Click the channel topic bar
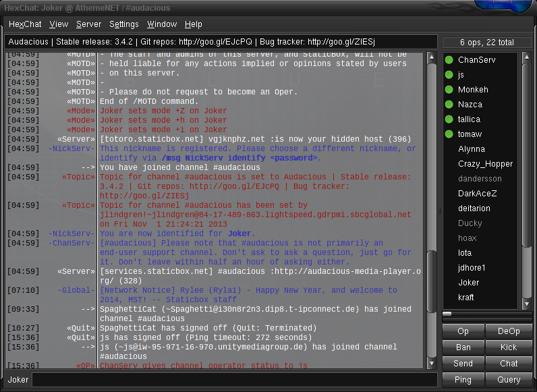Viewport: 537px width, 392px height. 221,42
